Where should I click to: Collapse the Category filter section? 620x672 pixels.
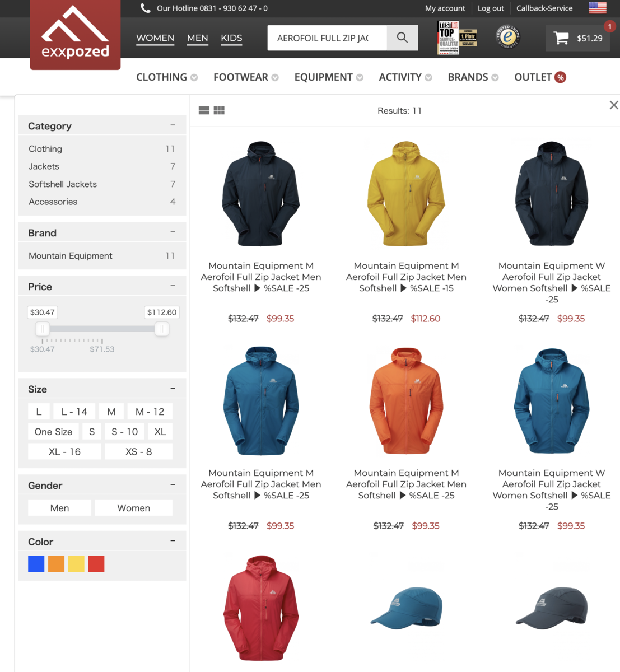173,125
